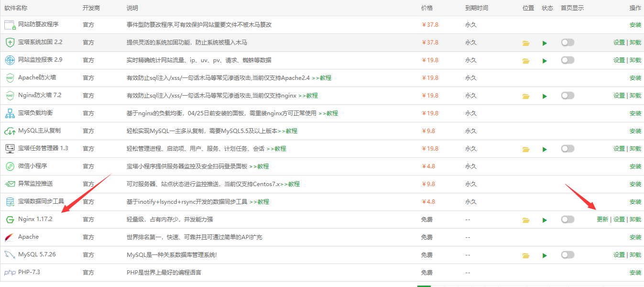The image size is (644, 287).
Task: Open 设置 for Nginx 1.17.2
Action: [619, 220]
